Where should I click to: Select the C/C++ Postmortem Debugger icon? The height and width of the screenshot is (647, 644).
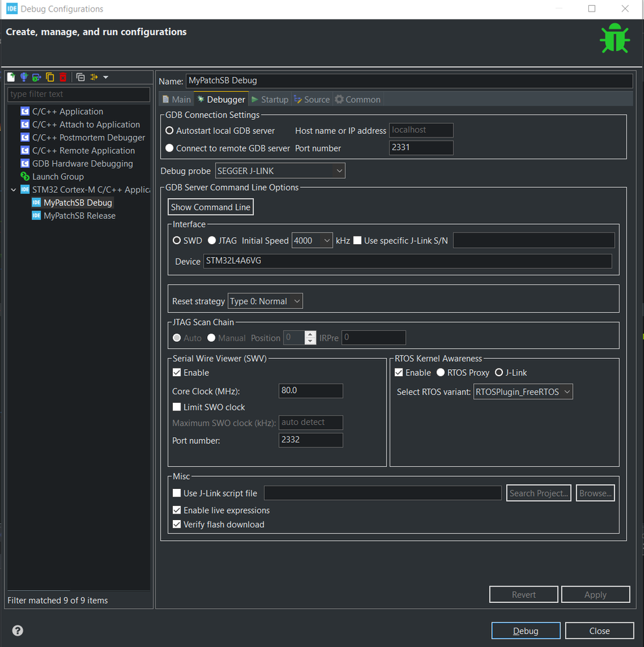[x=25, y=137]
